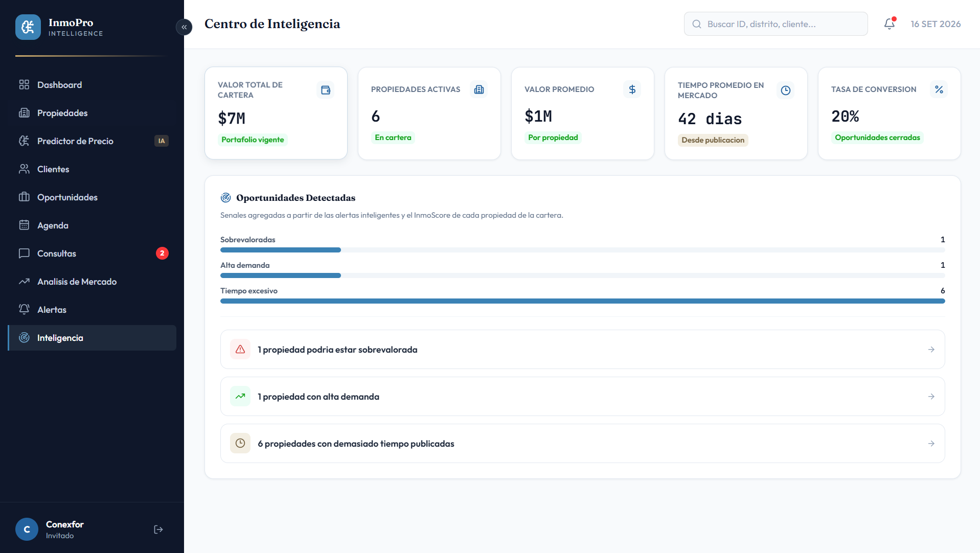Select the Inteligencia sidebar item
Image resolution: width=980 pixels, height=553 pixels.
[92, 338]
